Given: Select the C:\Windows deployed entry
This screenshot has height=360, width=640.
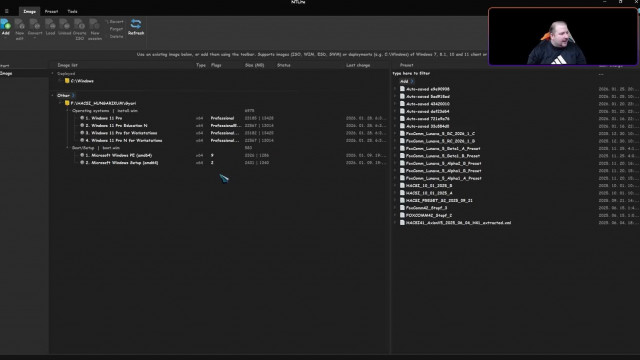Looking at the screenshot, I should click(82, 81).
